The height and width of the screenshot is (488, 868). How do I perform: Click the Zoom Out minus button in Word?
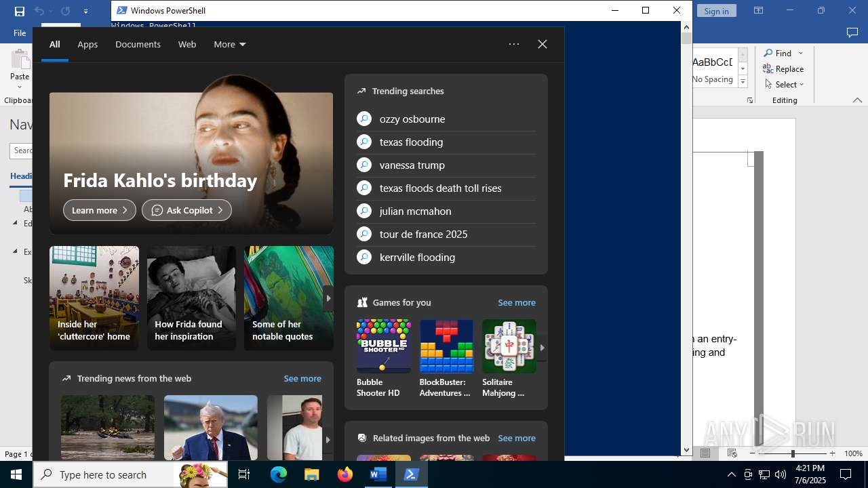753,453
